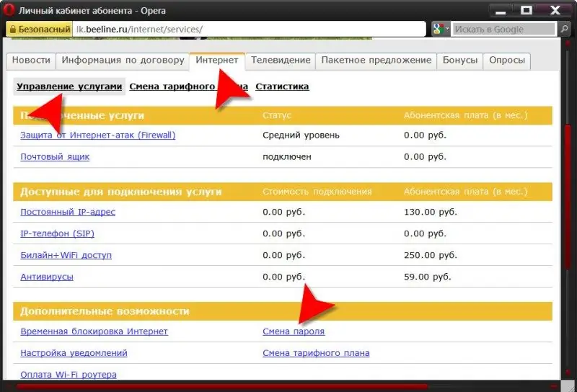Focus the Искать в Google search field
577x392 pixels.
[x=503, y=29]
